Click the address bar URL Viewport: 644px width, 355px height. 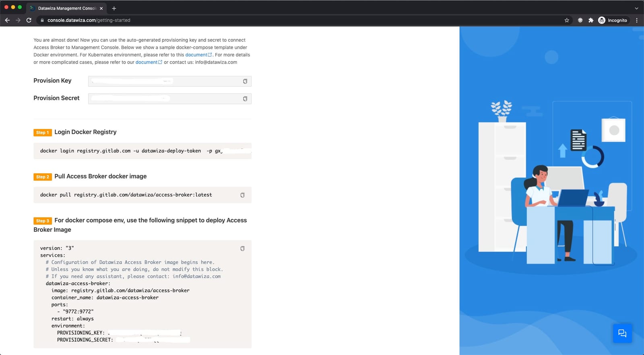[x=89, y=20]
